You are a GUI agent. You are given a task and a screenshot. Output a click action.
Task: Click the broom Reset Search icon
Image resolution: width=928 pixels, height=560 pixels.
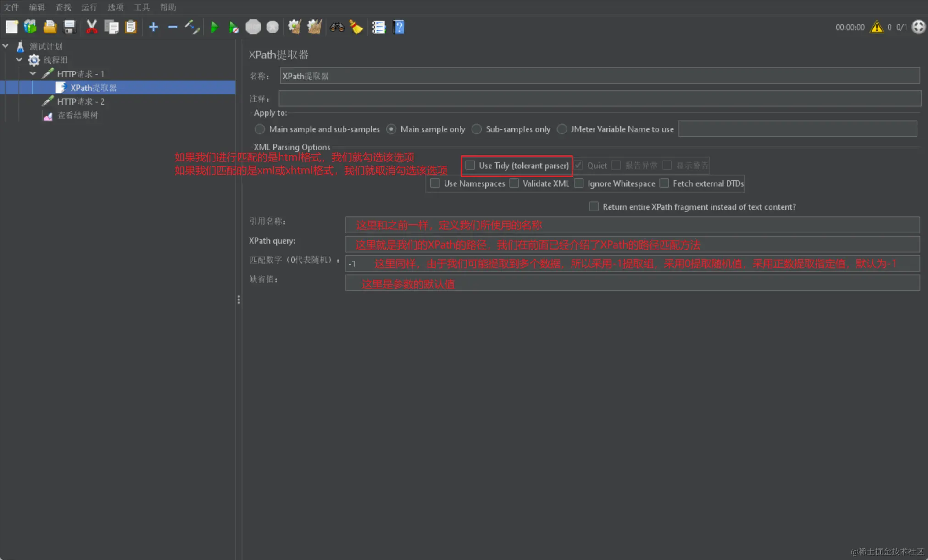(x=356, y=27)
